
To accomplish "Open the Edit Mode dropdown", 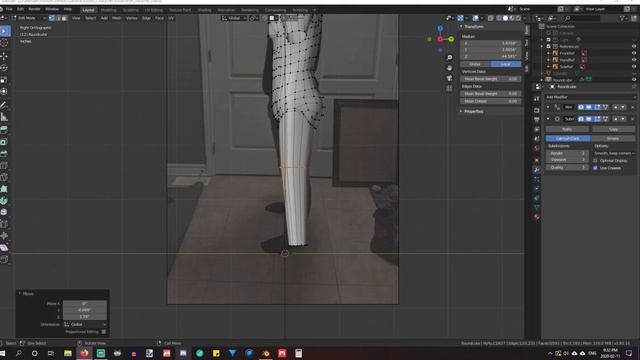I will point(28,18).
